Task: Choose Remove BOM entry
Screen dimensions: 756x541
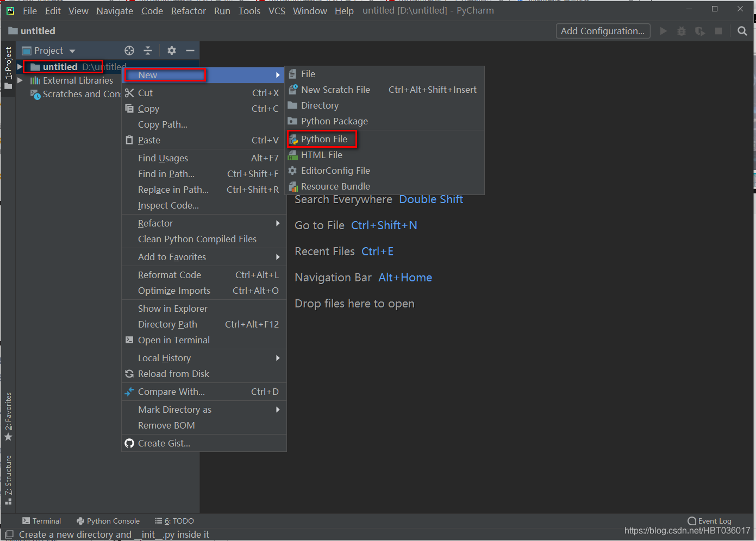Action: 204,425
